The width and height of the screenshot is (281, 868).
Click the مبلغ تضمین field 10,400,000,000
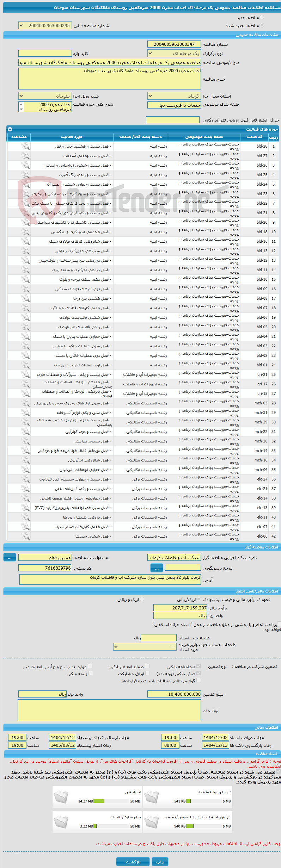(x=174, y=694)
